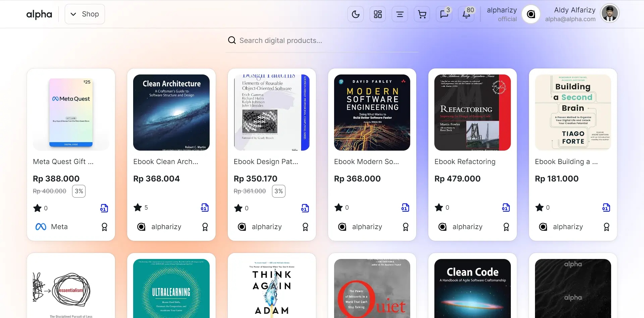Viewport: 644px width, 318px height.
Task: Click title 'Ebook Modern So...'
Action: 367,162
